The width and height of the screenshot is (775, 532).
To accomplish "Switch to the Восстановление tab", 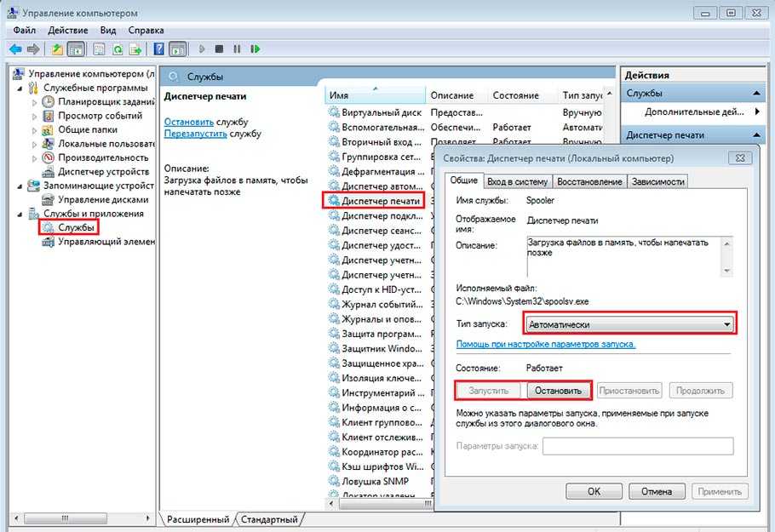I will coord(589,181).
